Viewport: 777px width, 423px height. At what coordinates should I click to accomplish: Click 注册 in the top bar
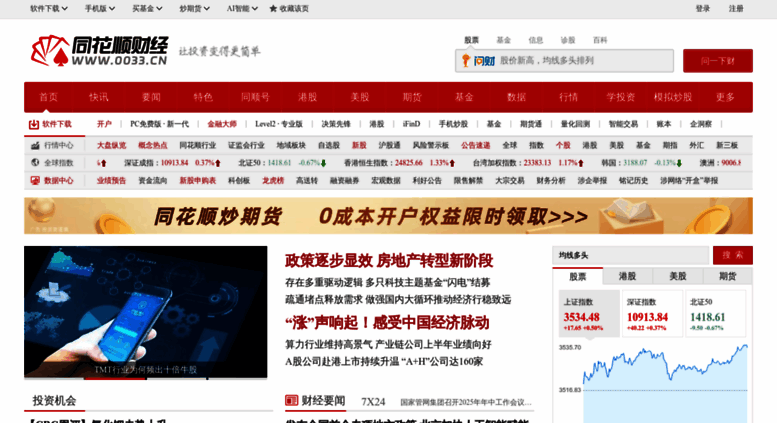tap(736, 8)
